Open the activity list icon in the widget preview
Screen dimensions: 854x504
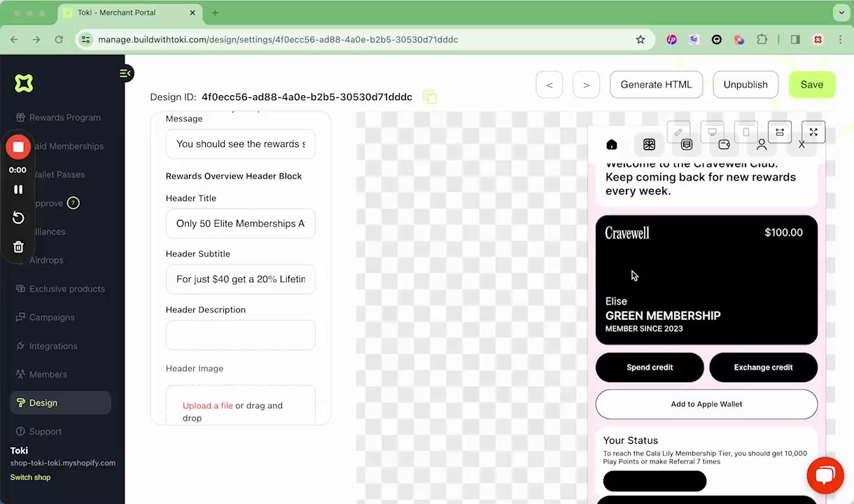687,145
